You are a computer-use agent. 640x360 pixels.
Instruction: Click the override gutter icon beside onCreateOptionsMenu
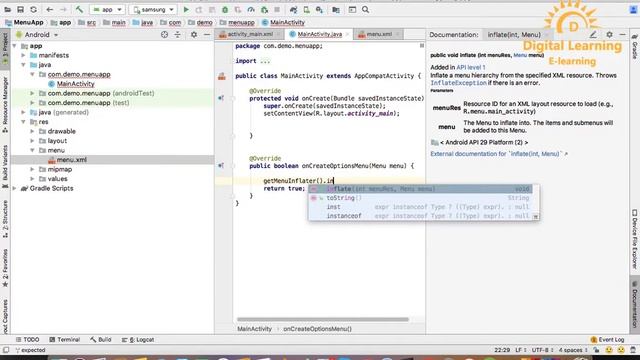click(x=221, y=166)
